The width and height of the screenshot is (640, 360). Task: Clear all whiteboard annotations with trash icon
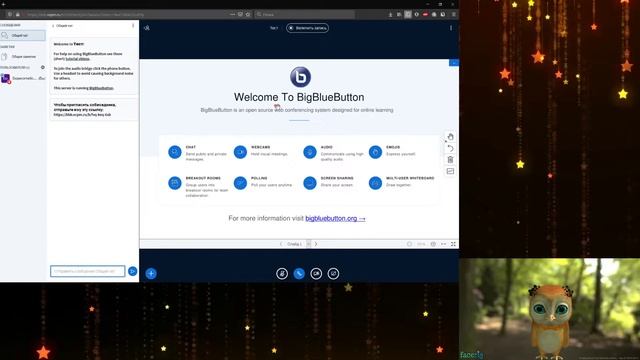coord(450,160)
